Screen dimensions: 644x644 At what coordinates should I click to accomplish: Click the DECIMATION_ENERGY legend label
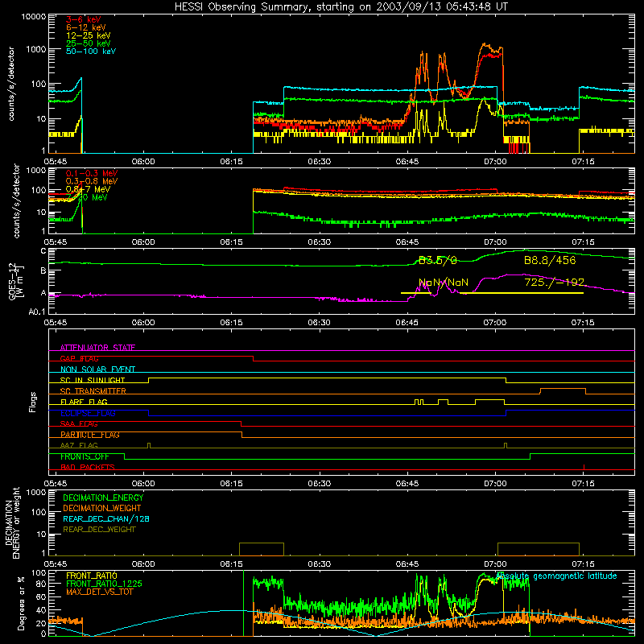click(103, 497)
